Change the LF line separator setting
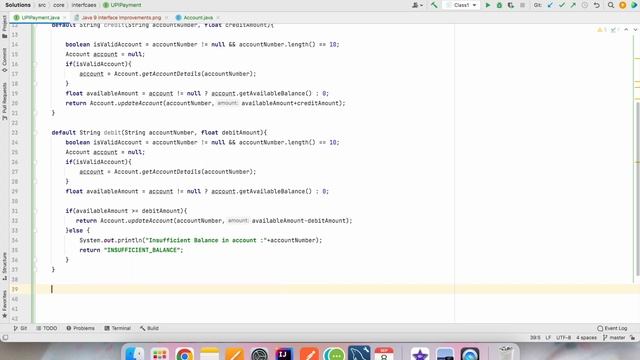The width and height of the screenshot is (640, 360). tap(548, 338)
